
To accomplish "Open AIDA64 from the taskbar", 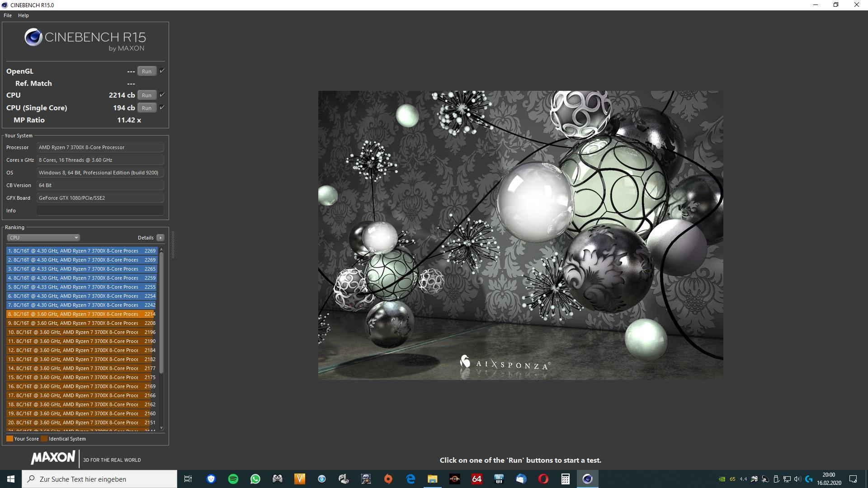I will click(477, 479).
